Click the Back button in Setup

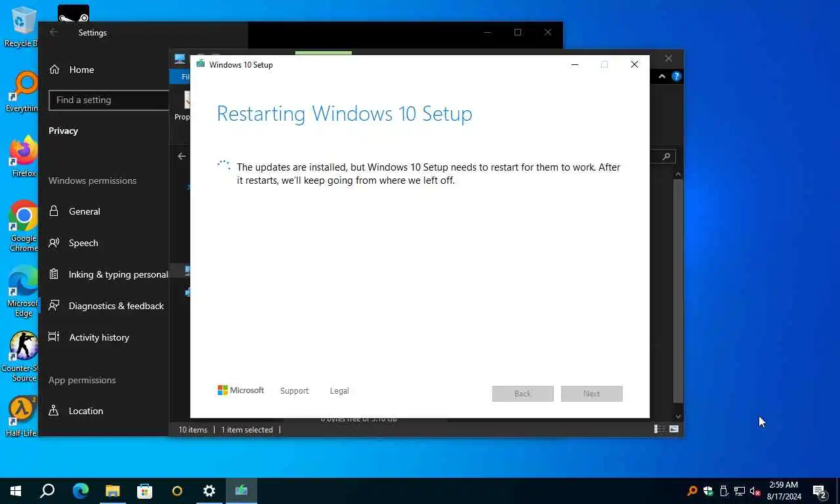pos(523,394)
